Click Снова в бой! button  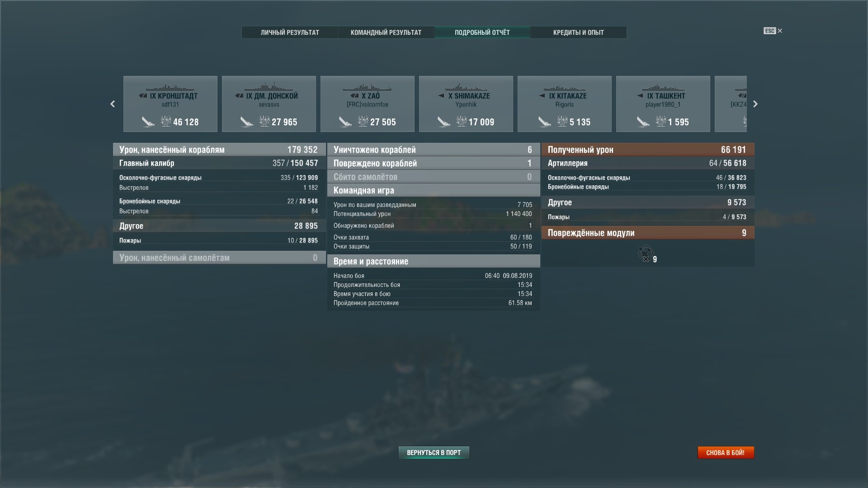click(x=726, y=452)
